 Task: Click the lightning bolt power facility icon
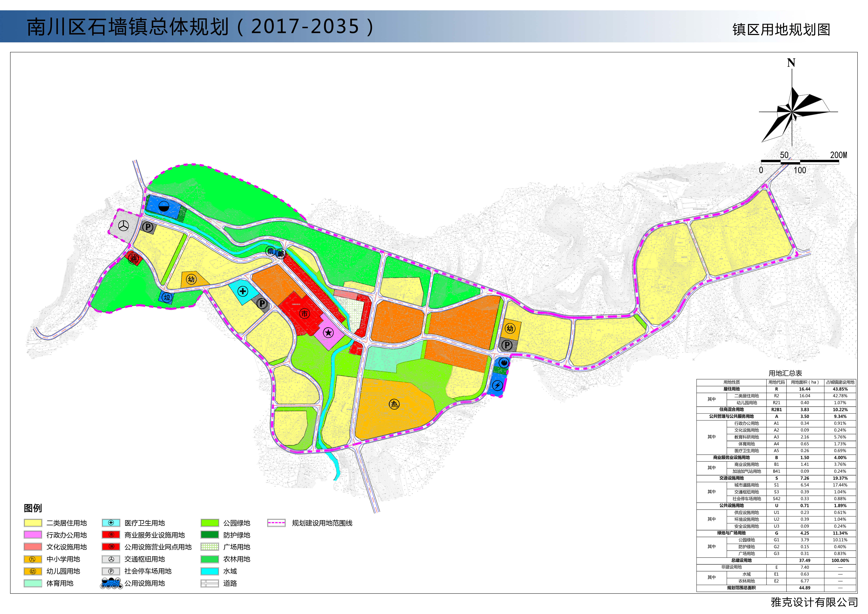[x=498, y=386]
